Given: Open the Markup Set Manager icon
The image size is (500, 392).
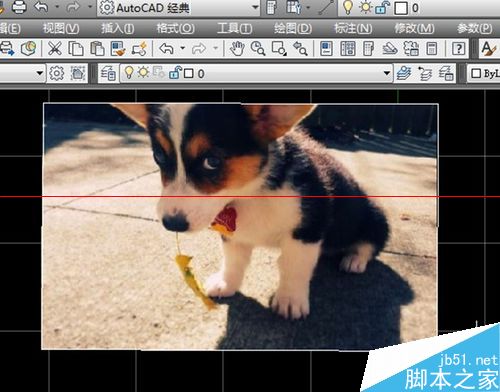Looking at the screenshot, I should click(x=411, y=49).
